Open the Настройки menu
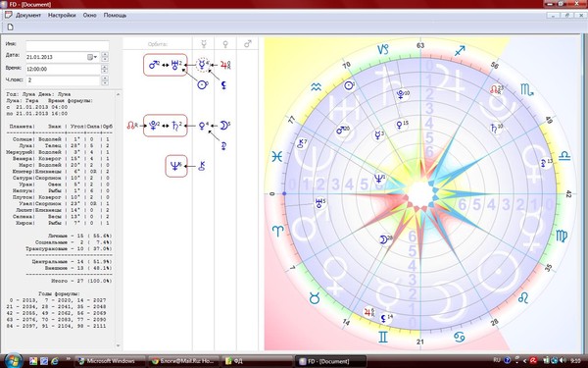The height and width of the screenshot is (368, 588). [62, 16]
